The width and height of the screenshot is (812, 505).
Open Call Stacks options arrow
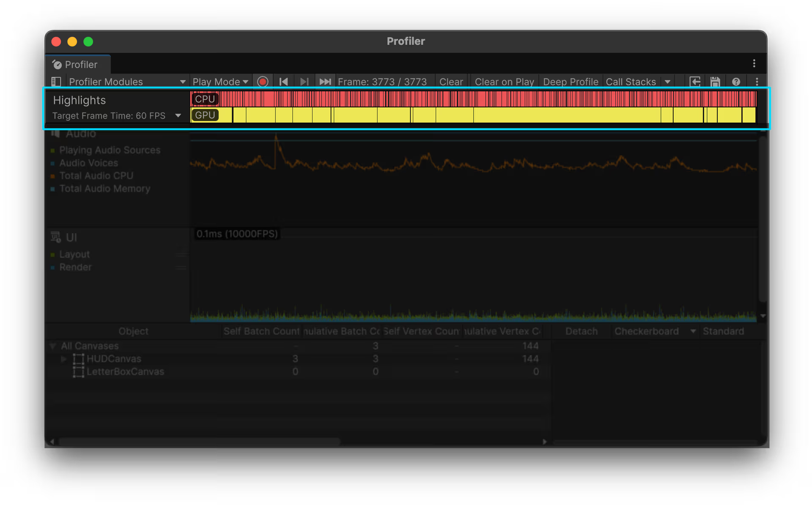[x=667, y=82]
